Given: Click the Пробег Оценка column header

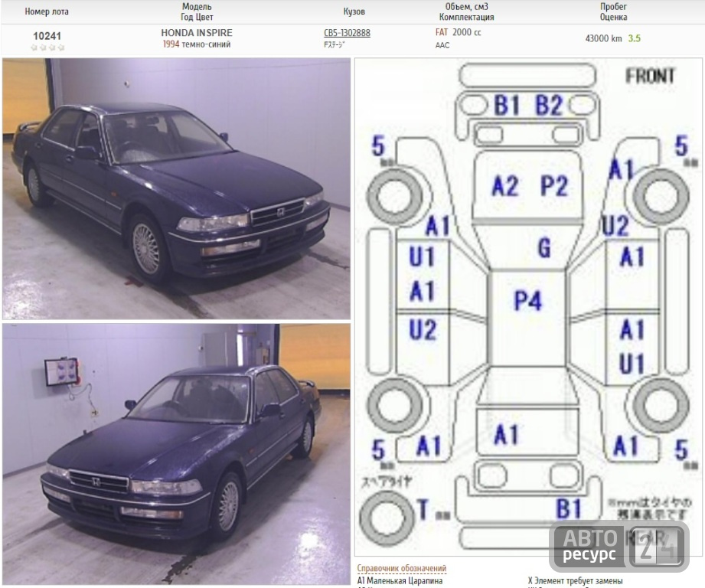Looking at the screenshot, I should click(613, 11).
